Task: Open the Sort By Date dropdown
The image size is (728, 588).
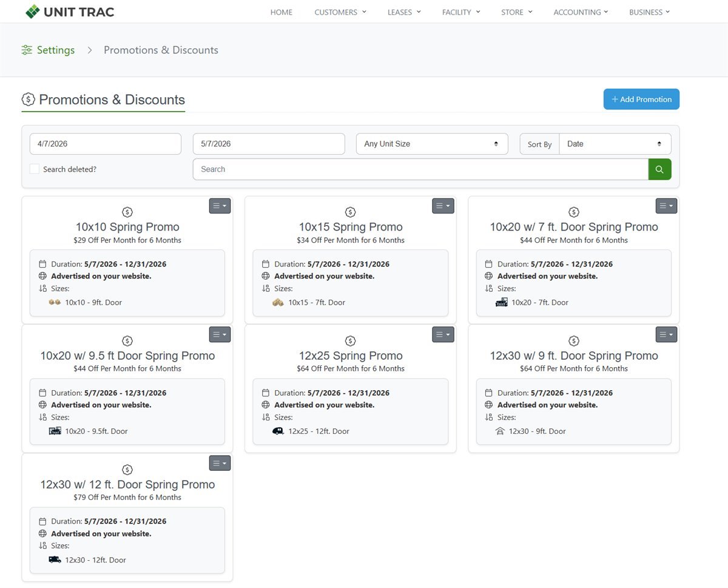Action: [615, 144]
